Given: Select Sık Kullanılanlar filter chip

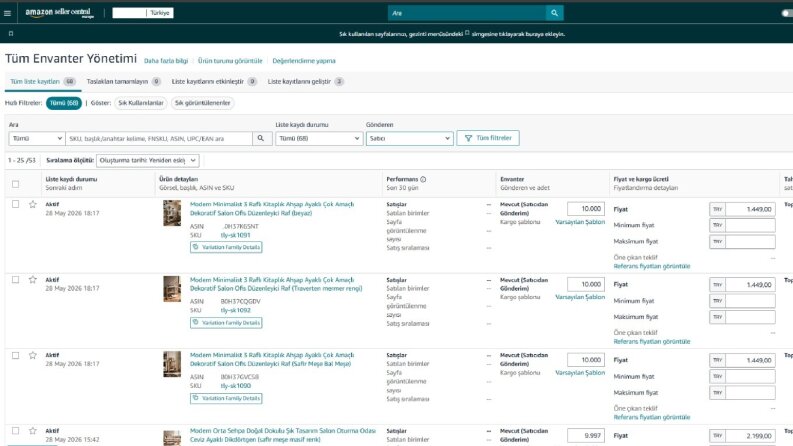Looking at the screenshot, I should click(x=141, y=103).
